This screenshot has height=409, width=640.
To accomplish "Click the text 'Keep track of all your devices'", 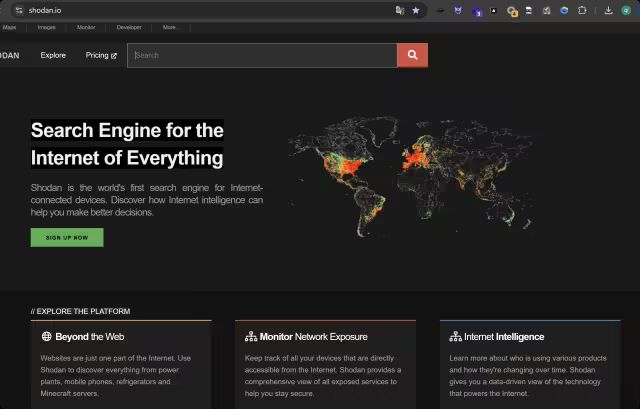I will coord(323,376).
